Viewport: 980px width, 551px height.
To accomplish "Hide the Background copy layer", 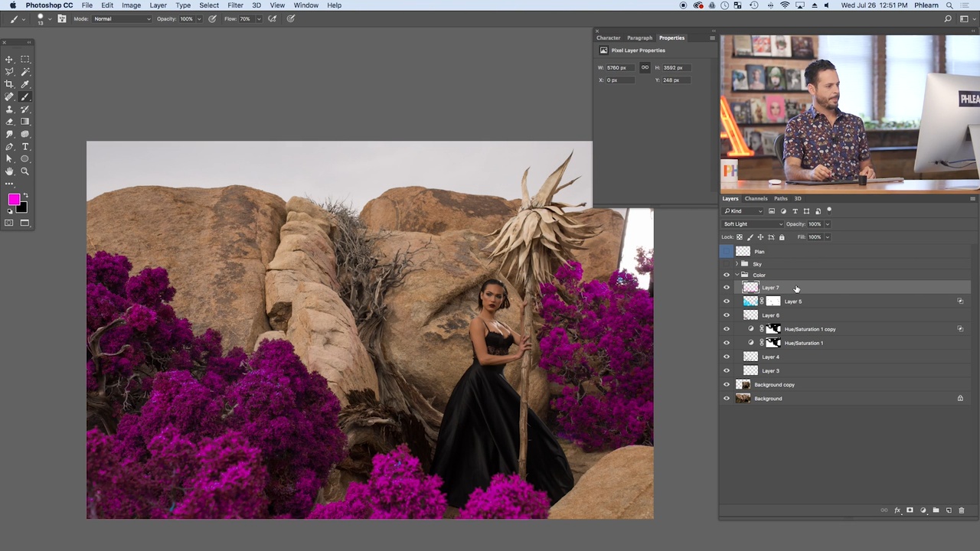I will 727,385.
